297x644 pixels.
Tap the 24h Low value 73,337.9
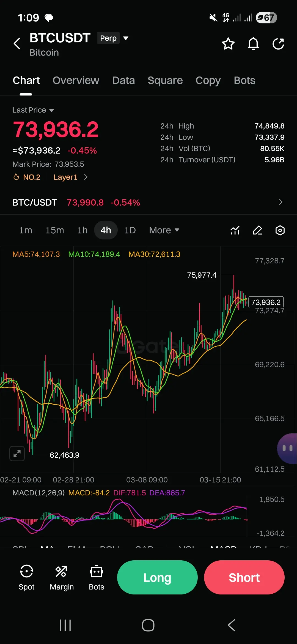point(269,137)
